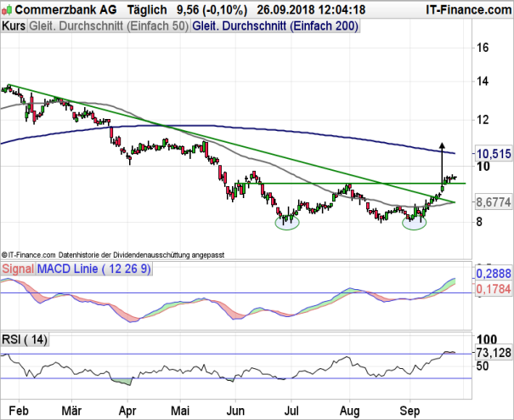This screenshot has height=420, width=514.
Task: Click the Jun month axis label
Action: click(x=235, y=411)
